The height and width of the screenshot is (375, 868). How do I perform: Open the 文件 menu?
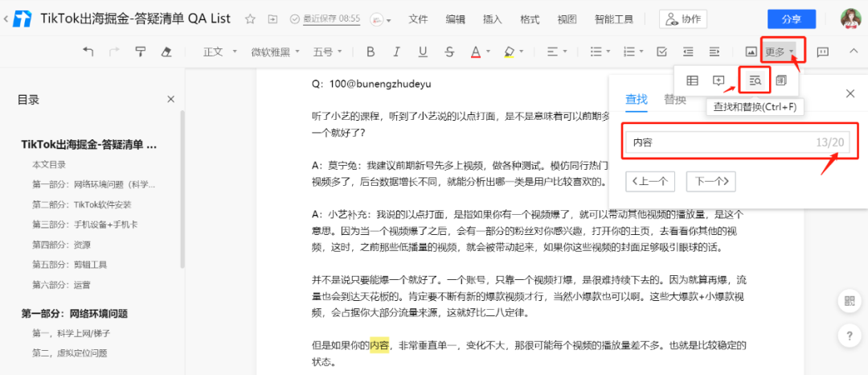(x=419, y=19)
